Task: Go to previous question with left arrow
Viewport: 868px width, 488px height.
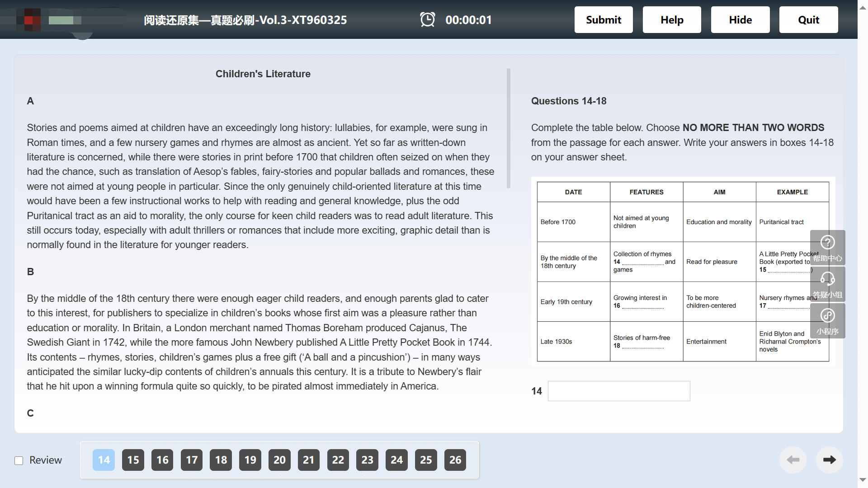Action: point(793,460)
